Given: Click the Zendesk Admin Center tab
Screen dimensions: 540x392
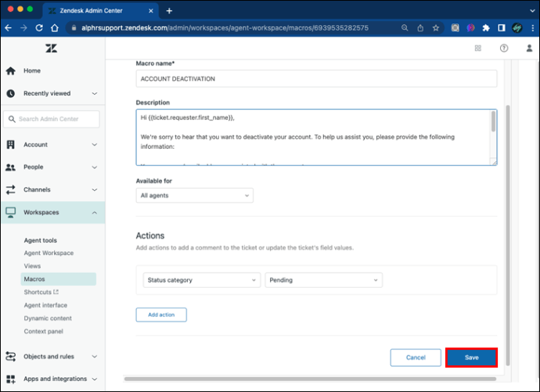Looking at the screenshot, I should (x=100, y=11).
